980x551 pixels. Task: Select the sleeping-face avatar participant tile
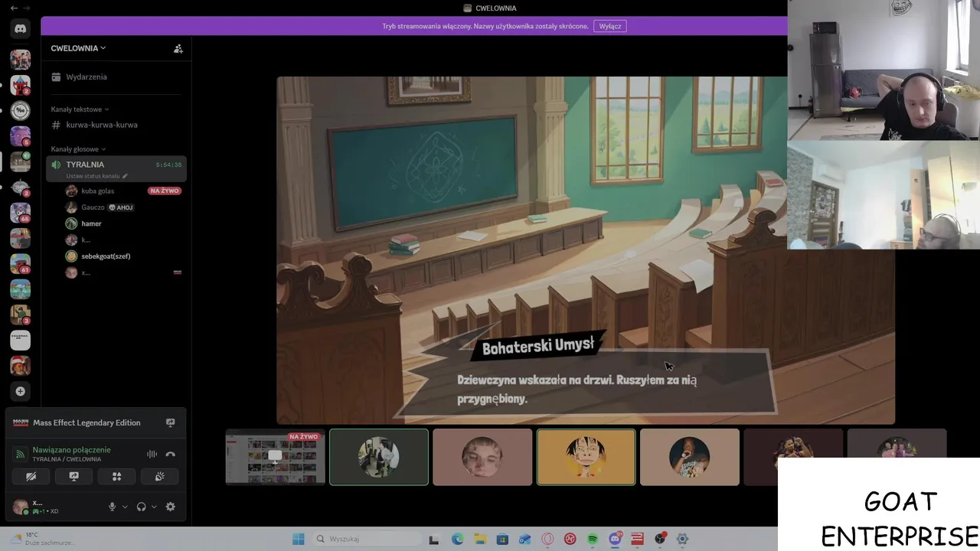(x=482, y=457)
